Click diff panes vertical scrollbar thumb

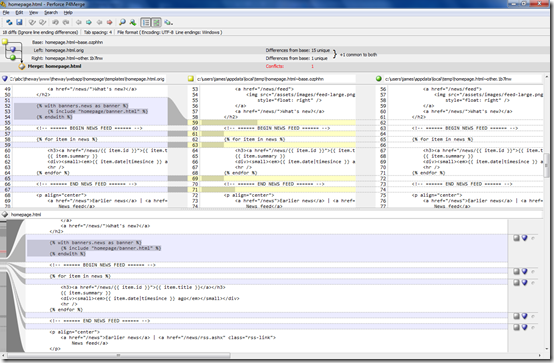(x=546, y=165)
